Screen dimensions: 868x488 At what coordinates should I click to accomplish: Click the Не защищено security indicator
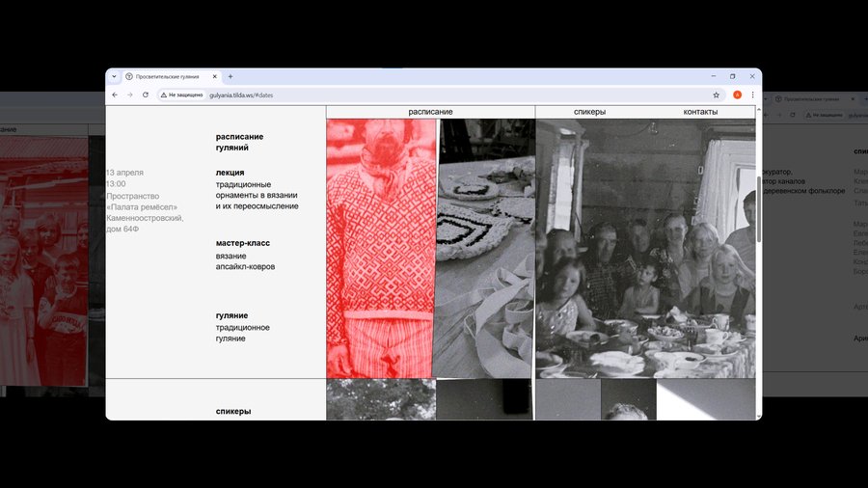click(181, 95)
